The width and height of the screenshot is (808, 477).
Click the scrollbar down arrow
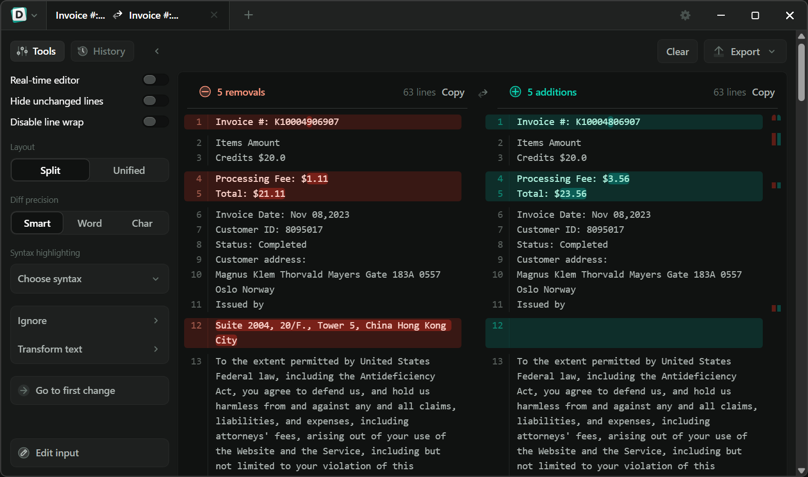pyautogui.click(x=801, y=470)
